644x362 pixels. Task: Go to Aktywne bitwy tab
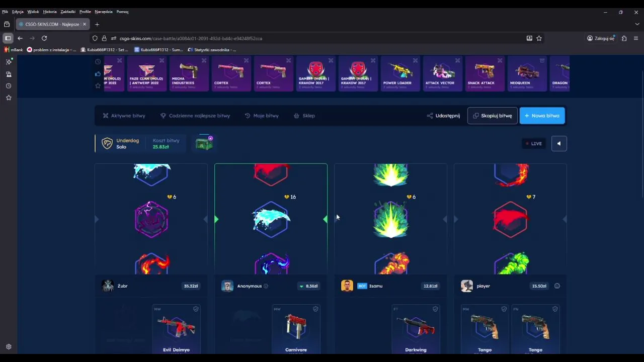pyautogui.click(x=124, y=116)
